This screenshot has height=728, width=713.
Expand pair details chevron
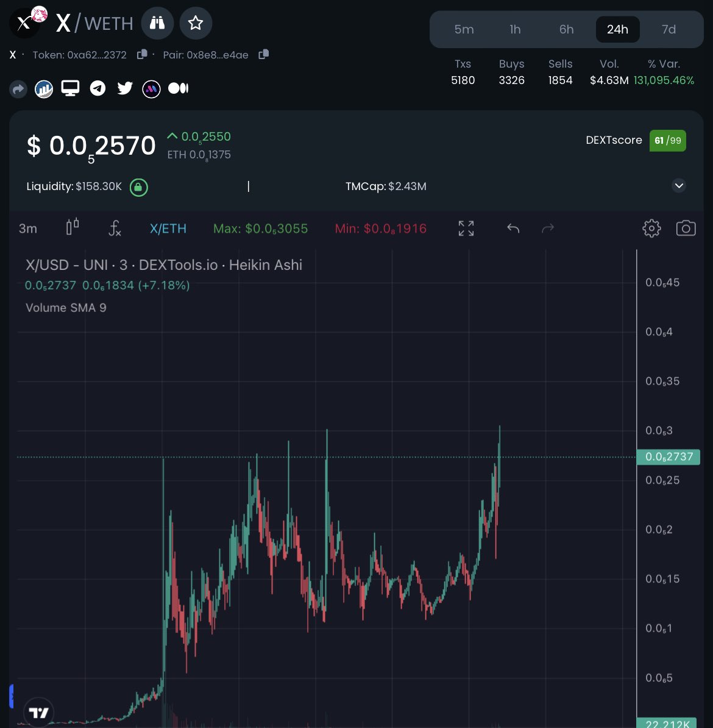pos(679,186)
